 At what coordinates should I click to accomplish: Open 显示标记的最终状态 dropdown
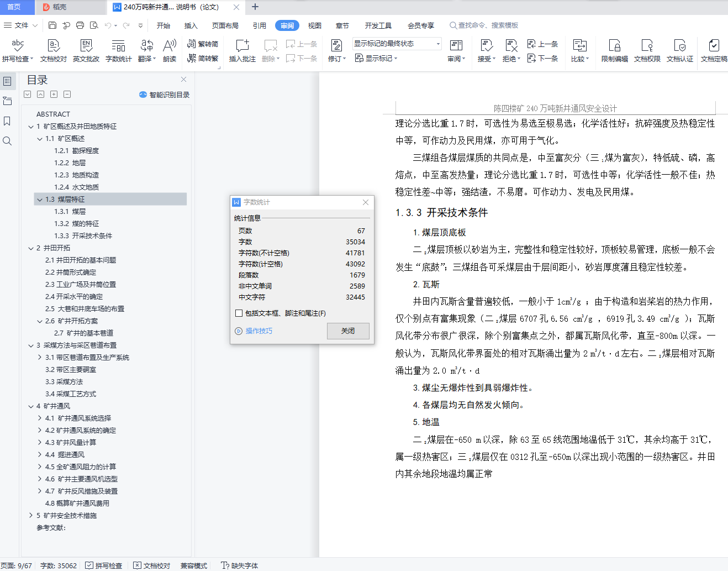point(397,44)
